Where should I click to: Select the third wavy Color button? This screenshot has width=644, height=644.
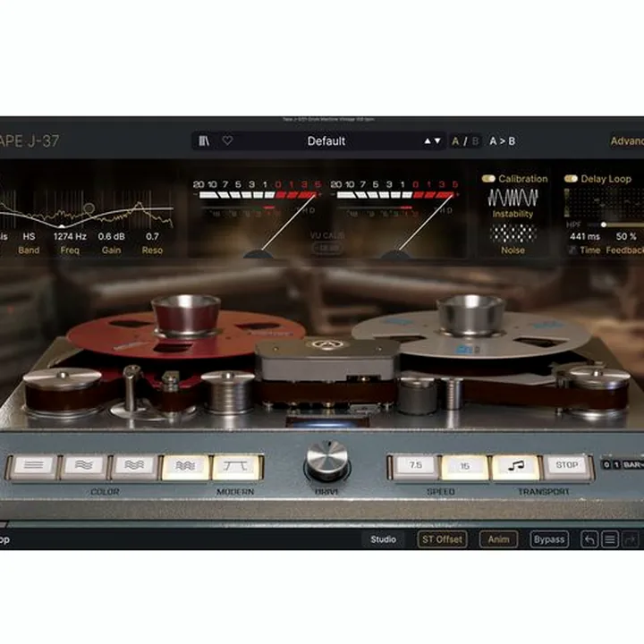(x=134, y=466)
